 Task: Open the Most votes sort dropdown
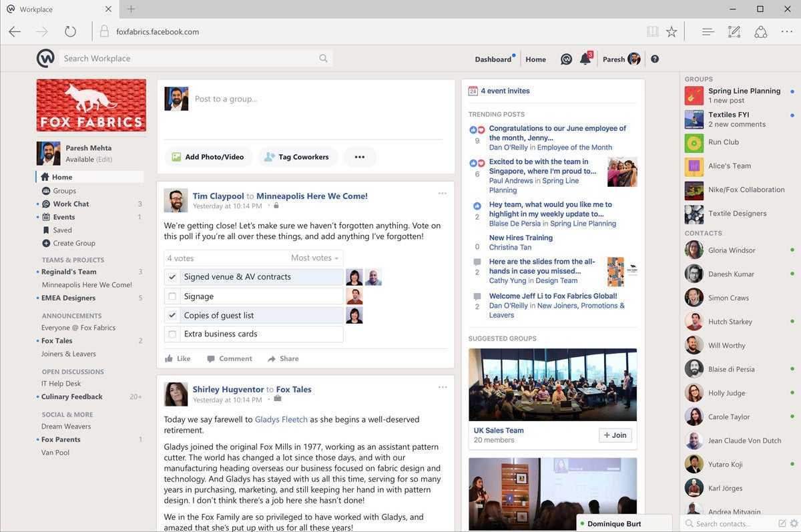314,258
